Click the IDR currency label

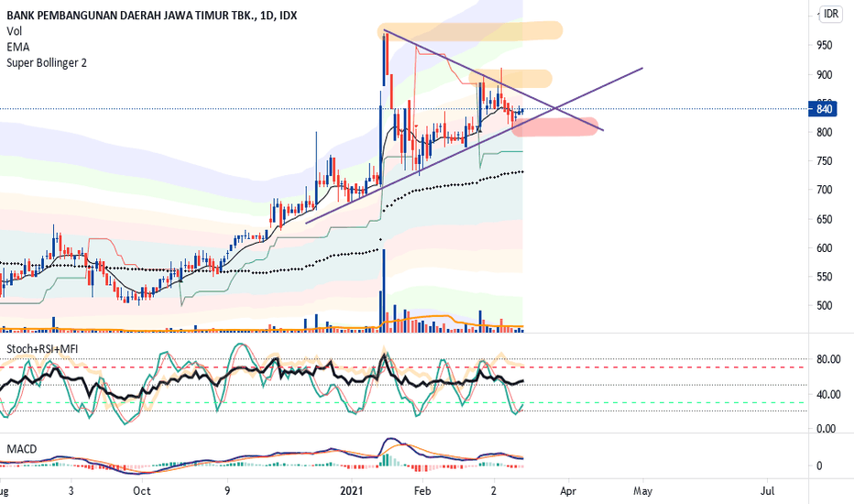831,14
